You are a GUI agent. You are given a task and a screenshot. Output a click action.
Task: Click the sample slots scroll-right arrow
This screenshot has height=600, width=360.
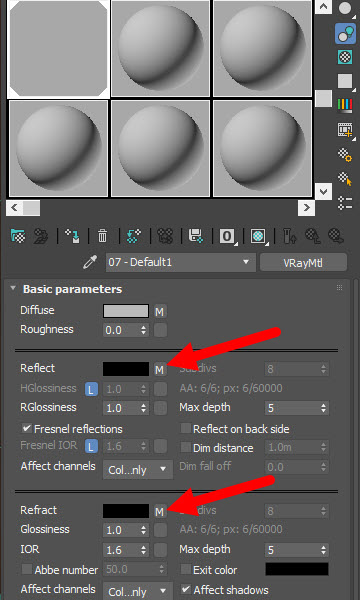click(x=306, y=208)
